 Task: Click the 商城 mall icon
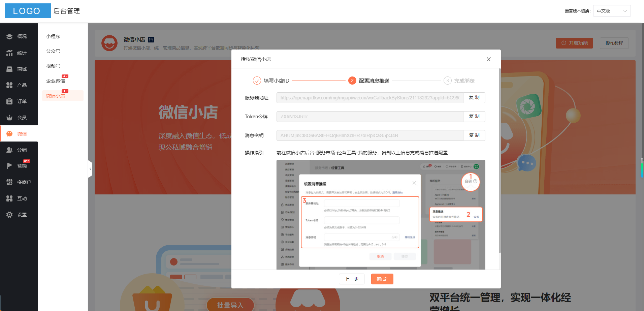[9, 69]
